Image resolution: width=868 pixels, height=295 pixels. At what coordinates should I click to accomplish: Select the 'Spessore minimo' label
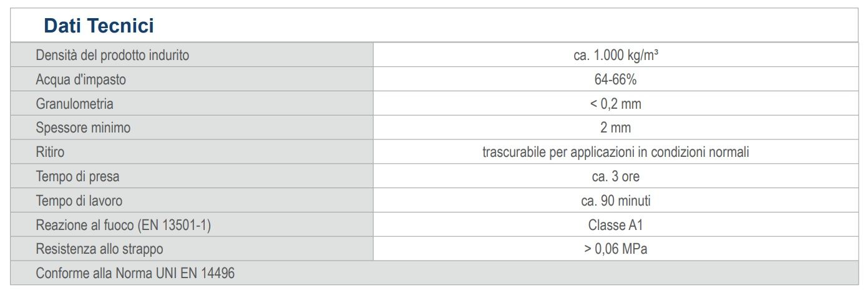83,128
